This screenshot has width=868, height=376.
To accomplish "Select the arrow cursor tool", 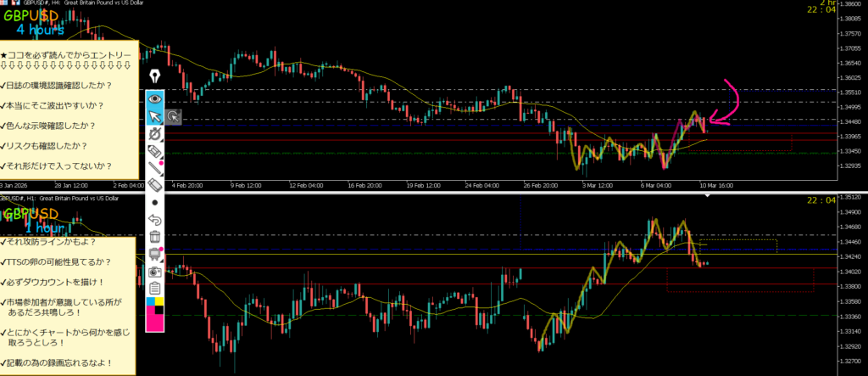I will (155, 116).
